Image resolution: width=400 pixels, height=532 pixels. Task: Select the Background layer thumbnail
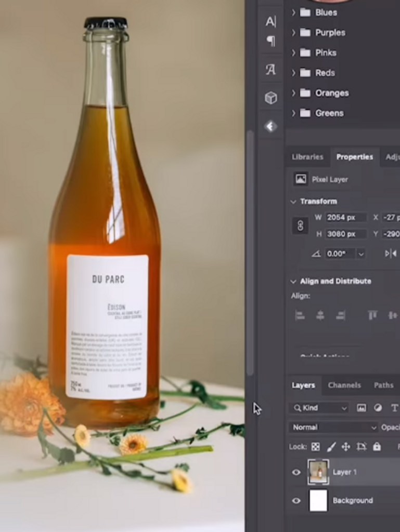318,500
